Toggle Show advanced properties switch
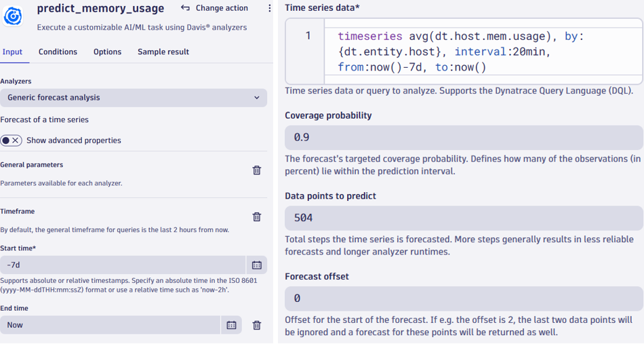 pos(11,140)
